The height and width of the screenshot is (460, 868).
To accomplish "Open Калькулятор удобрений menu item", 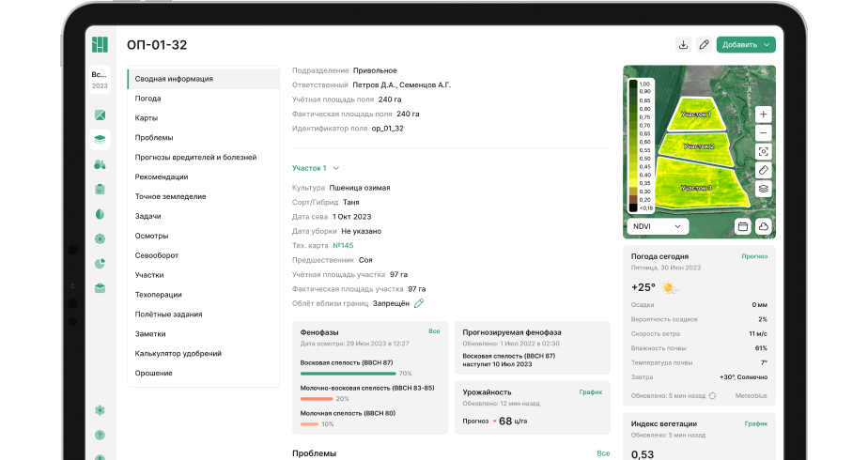I will [x=178, y=354].
